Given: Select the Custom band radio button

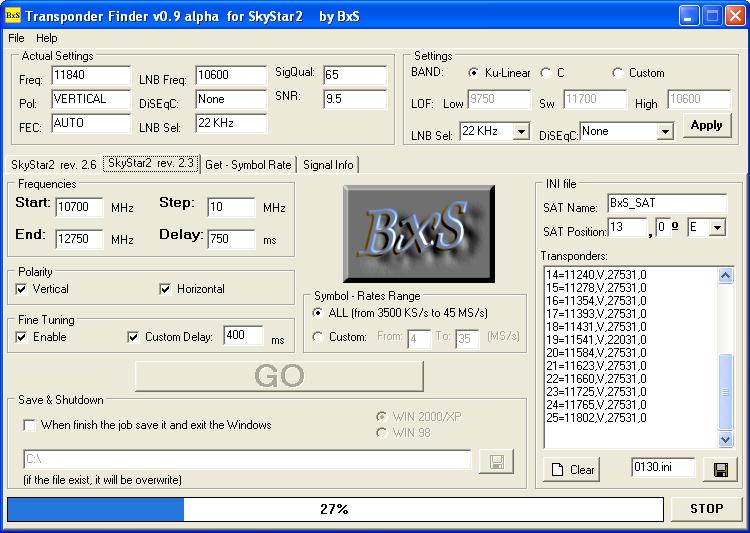Looking at the screenshot, I should [x=618, y=73].
